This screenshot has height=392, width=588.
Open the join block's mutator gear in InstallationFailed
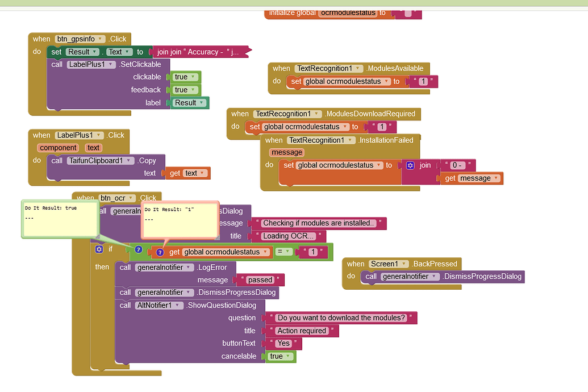point(411,165)
